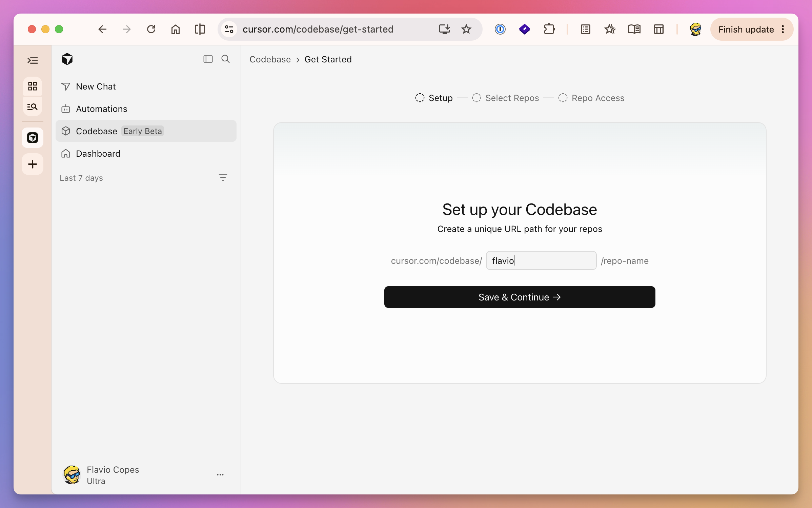Viewport: 812px width, 508px height.
Task: Open the tab grid overview icon
Action: click(33, 86)
